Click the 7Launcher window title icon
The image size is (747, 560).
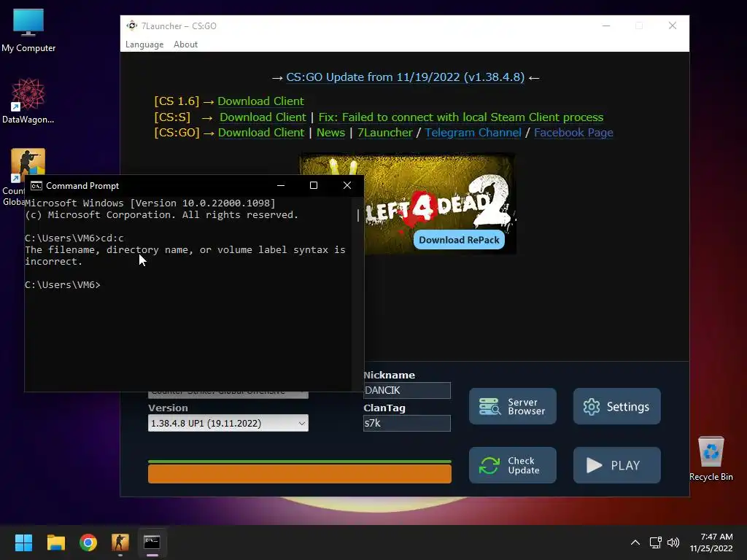tap(131, 26)
